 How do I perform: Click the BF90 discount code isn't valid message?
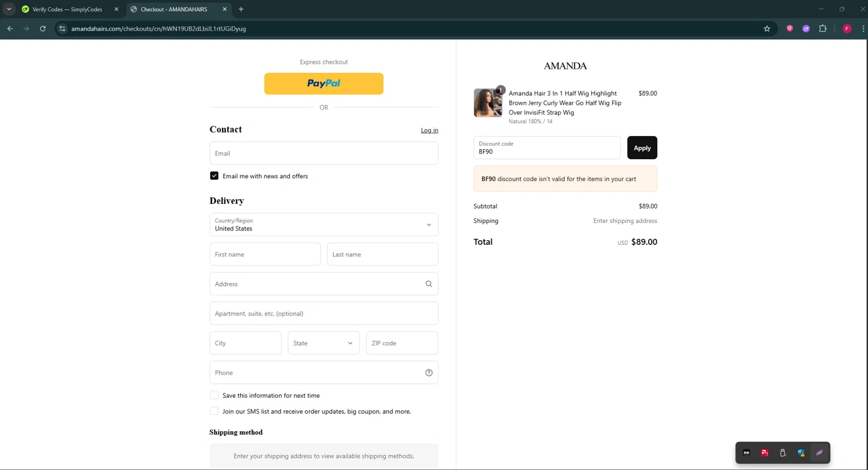[565, 179]
